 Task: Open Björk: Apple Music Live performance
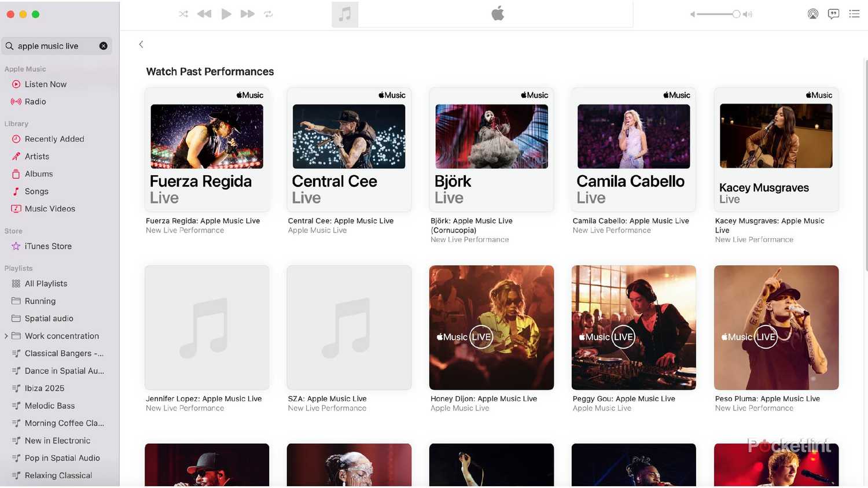[x=491, y=149]
